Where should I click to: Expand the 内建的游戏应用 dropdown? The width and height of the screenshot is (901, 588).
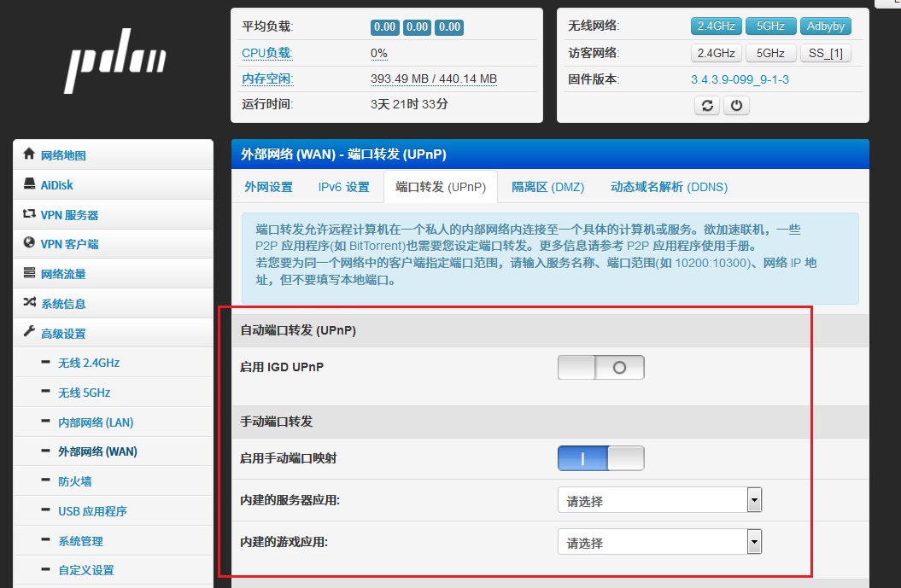pyautogui.click(x=659, y=542)
